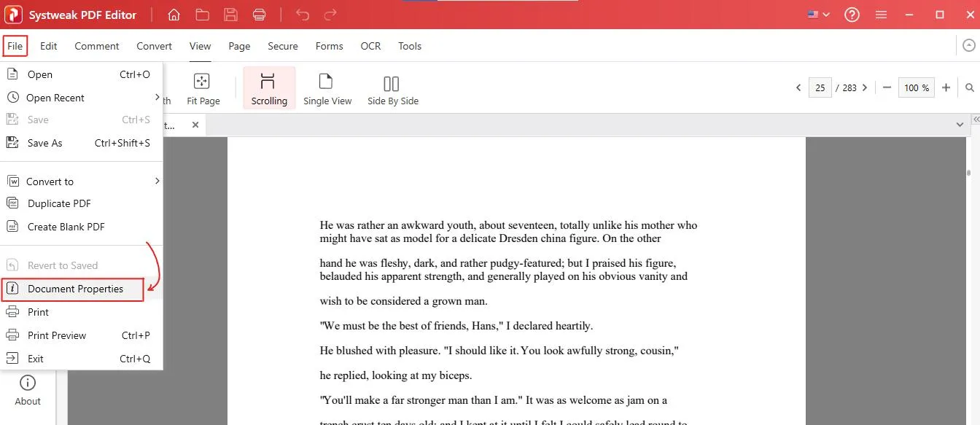The width and height of the screenshot is (980, 425).
Task: Switch to Side By Side view
Action: click(392, 88)
